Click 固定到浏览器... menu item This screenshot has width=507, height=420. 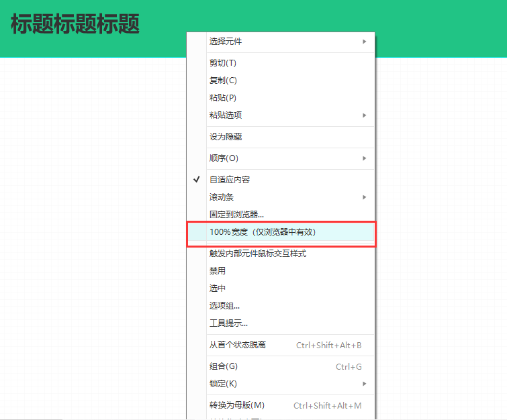coord(236,215)
